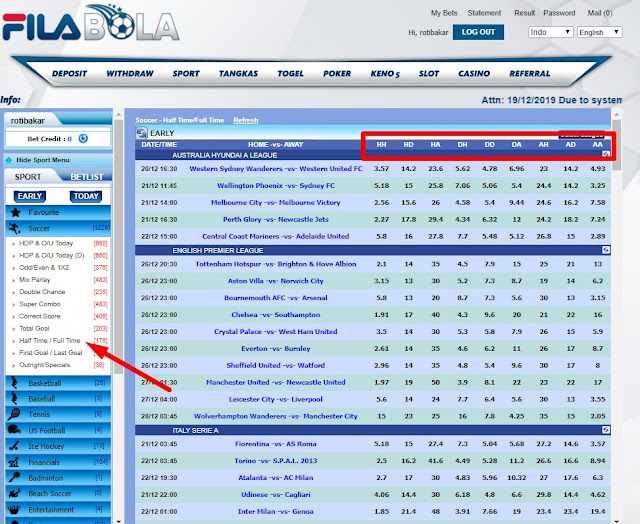Viewport: 640px width, 524px height.
Task: Open the SLOT menu
Action: [429, 74]
